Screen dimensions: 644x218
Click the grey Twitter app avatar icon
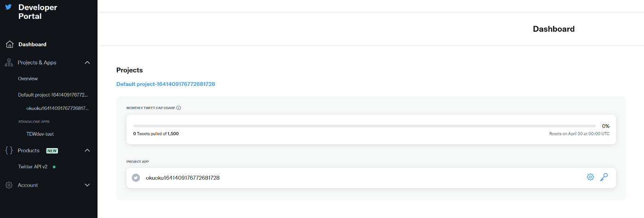136,178
